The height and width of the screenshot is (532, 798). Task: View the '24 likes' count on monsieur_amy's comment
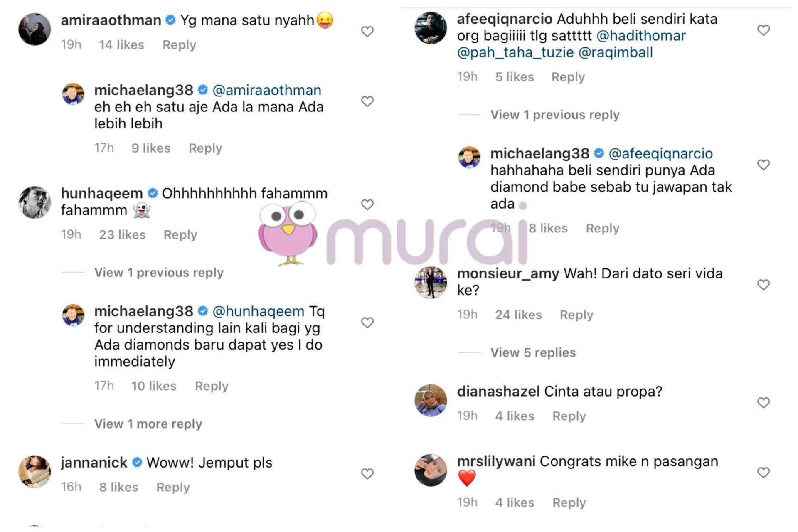point(518,315)
